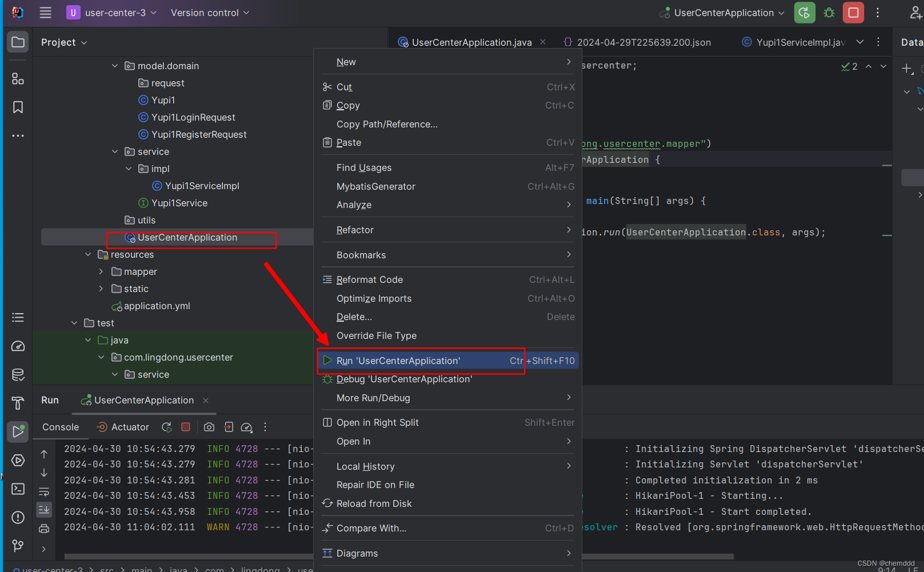Select Yupi1LoginRequest class in tree
Screen dimensions: 924x572
(193, 117)
